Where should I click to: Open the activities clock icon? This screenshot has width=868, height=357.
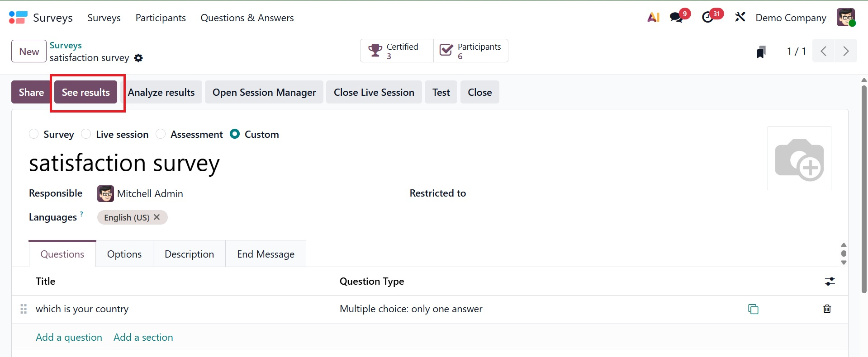pyautogui.click(x=707, y=18)
